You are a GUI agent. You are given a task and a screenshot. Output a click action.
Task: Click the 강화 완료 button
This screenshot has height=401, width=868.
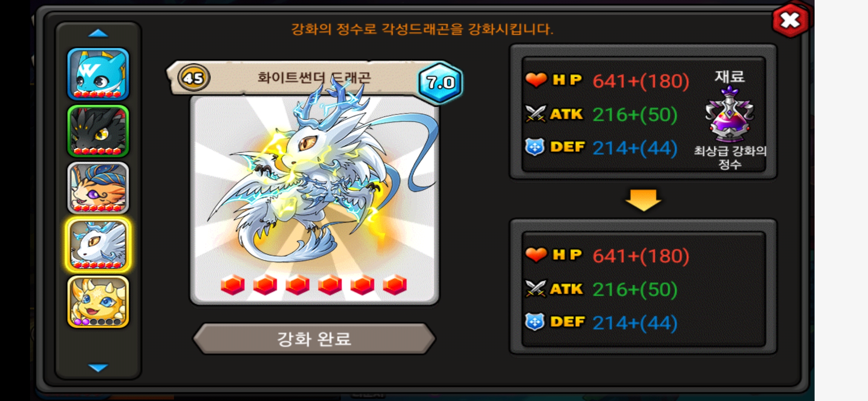coord(314,339)
